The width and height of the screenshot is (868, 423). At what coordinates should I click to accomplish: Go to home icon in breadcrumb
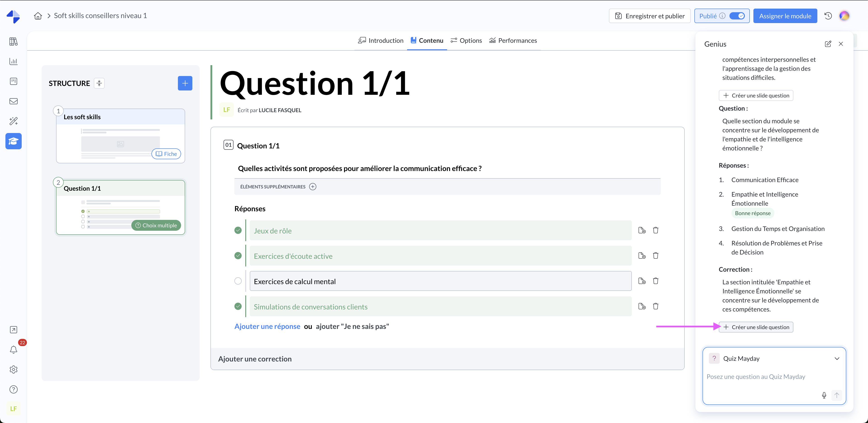point(38,16)
